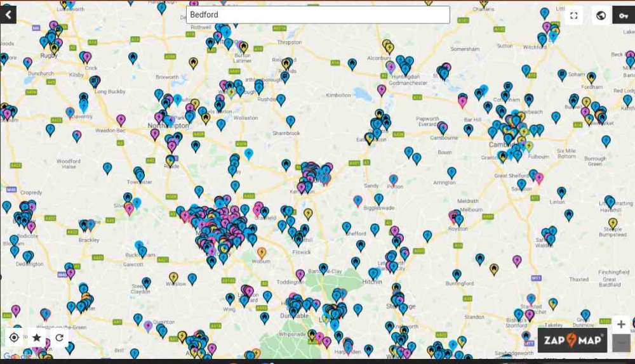Viewport: 635px width, 364px height.
Task: Select the blue pin above Sharnbrook
Action: pos(290,121)
